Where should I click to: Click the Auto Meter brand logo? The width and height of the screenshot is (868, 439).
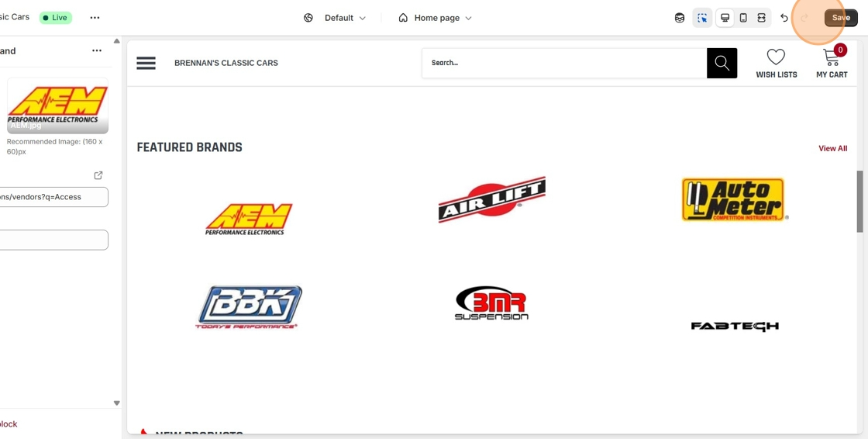pyautogui.click(x=735, y=199)
